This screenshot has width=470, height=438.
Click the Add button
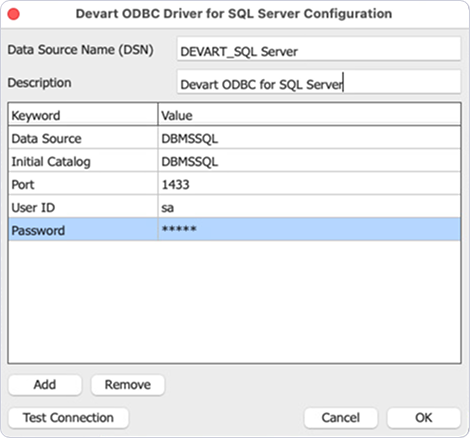tap(45, 385)
